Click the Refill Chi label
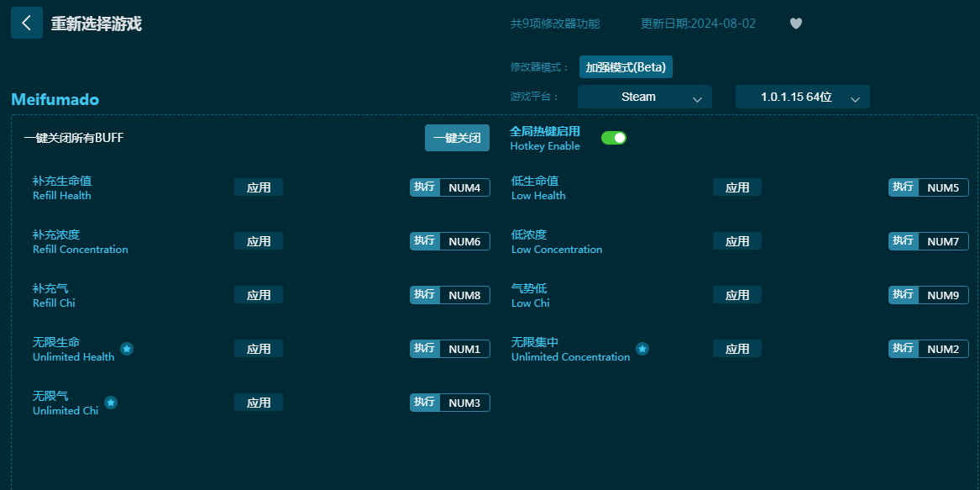This screenshot has height=490, width=980. (54, 303)
